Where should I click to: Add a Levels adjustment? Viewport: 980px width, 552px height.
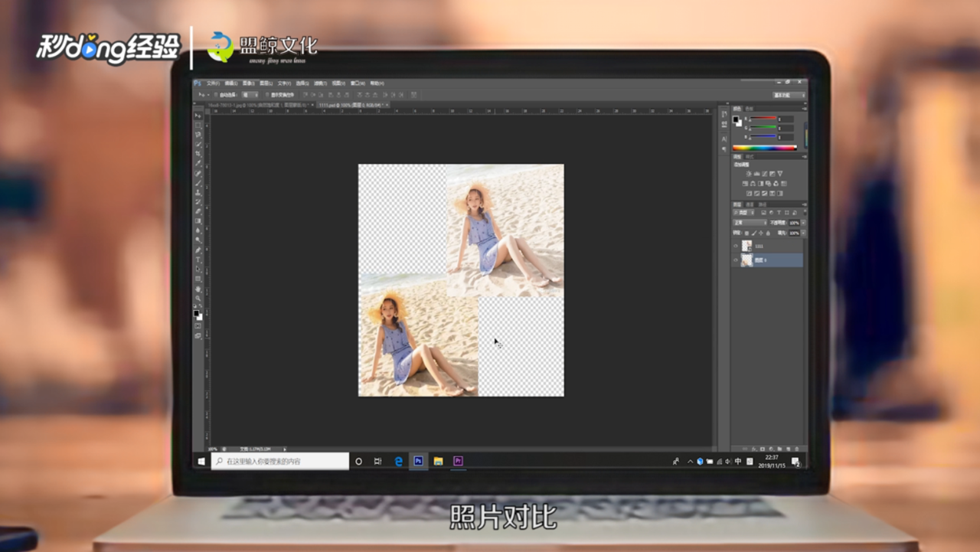click(756, 174)
